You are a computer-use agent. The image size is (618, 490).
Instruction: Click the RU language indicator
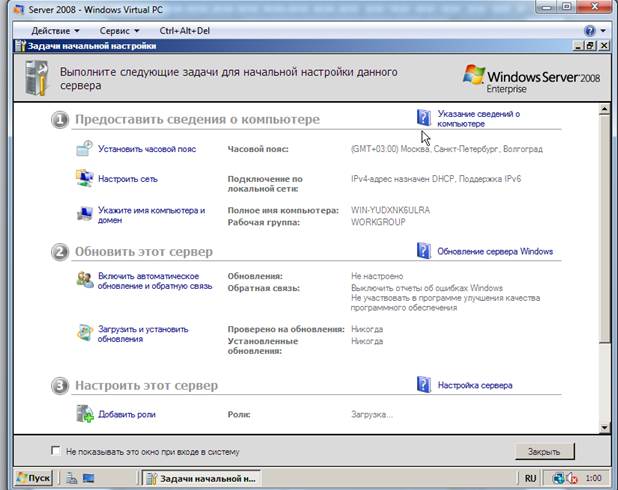point(530,478)
